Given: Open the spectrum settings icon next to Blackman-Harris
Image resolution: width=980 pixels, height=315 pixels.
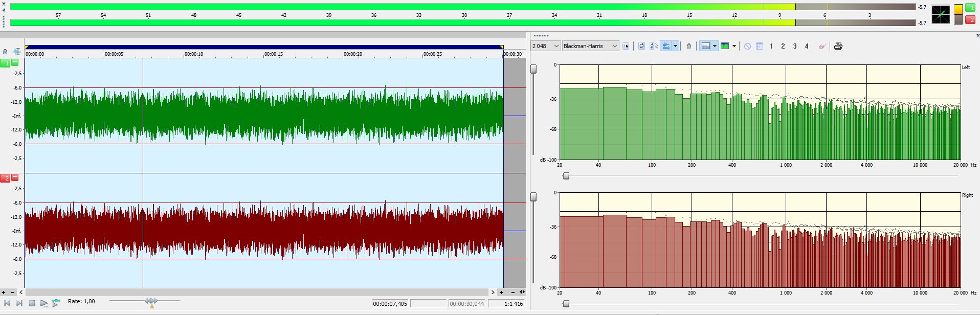Looking at the screenshot, I should [626, 46].
